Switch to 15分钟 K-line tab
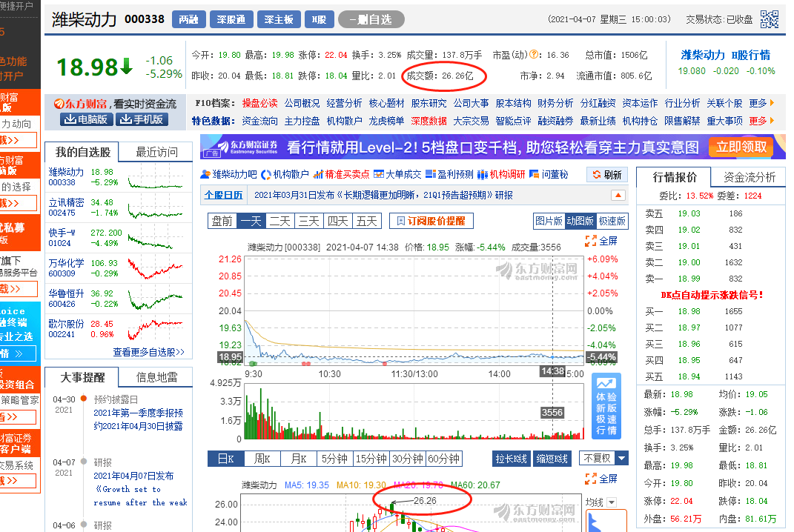The height and width of the screenshot is (532, 794). tap(371, 459)
